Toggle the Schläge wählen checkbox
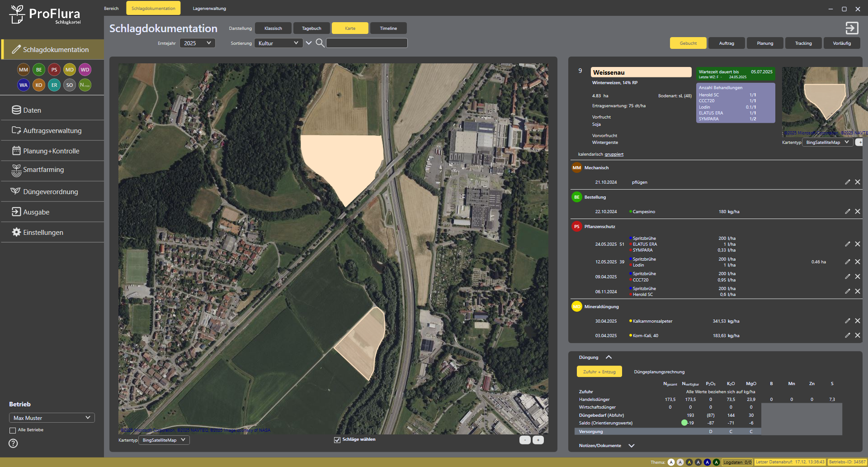 point(337,440)
